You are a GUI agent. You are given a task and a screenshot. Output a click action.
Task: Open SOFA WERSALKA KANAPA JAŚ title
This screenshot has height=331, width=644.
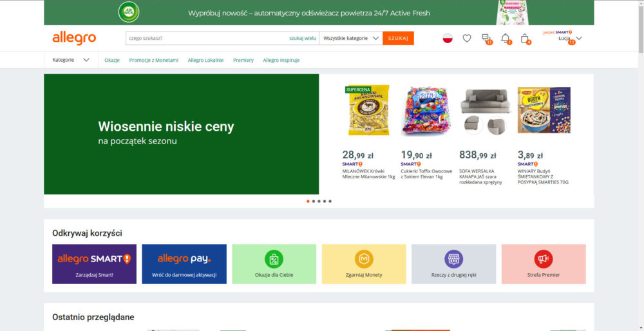tap(480, 176)
